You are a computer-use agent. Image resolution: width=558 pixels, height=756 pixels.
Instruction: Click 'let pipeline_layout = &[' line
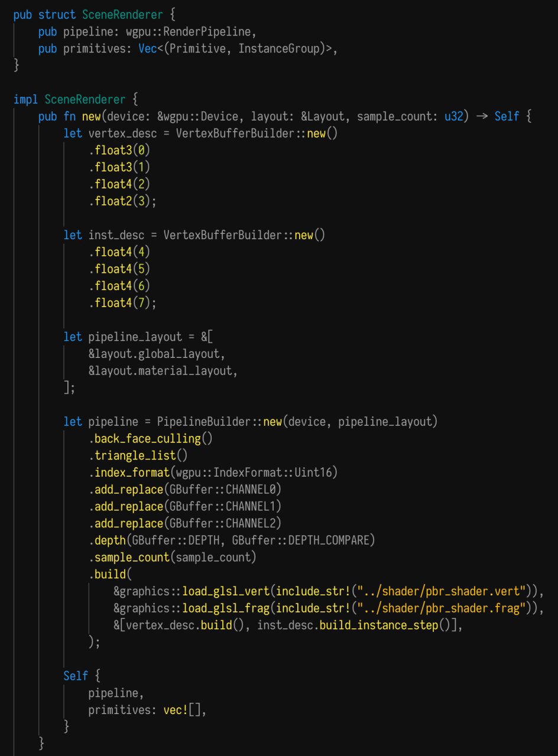138,337
